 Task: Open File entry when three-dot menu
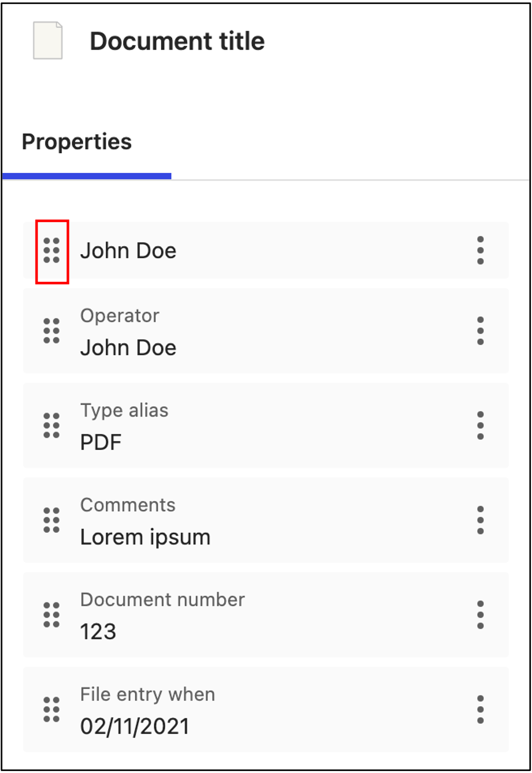480,709
